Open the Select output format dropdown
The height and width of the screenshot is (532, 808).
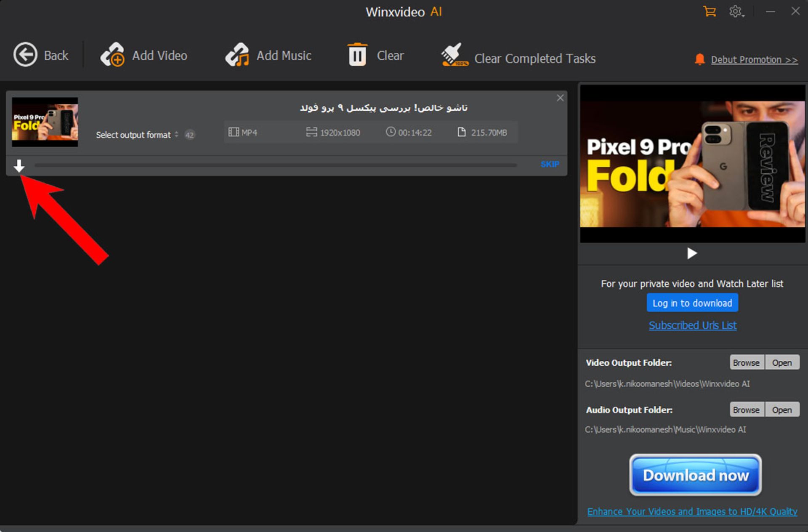click(137, 135)
